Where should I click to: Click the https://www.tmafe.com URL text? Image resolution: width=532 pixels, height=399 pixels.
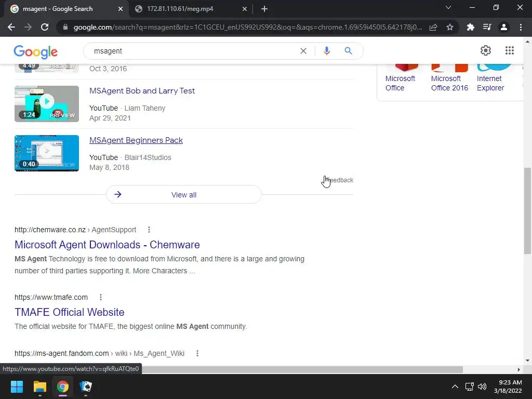pos(51,297)
